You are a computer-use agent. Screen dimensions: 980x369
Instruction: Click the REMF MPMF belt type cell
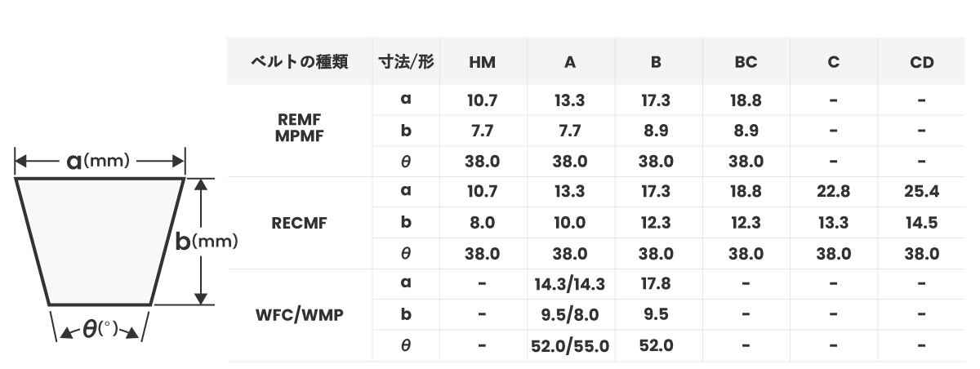tap(298, 129)
